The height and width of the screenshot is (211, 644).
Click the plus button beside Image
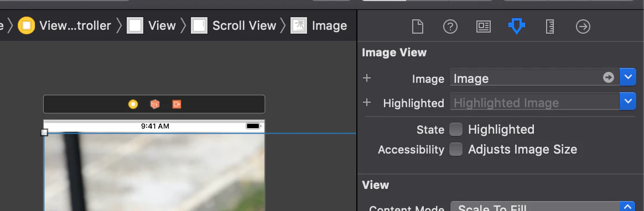[367, 78]
